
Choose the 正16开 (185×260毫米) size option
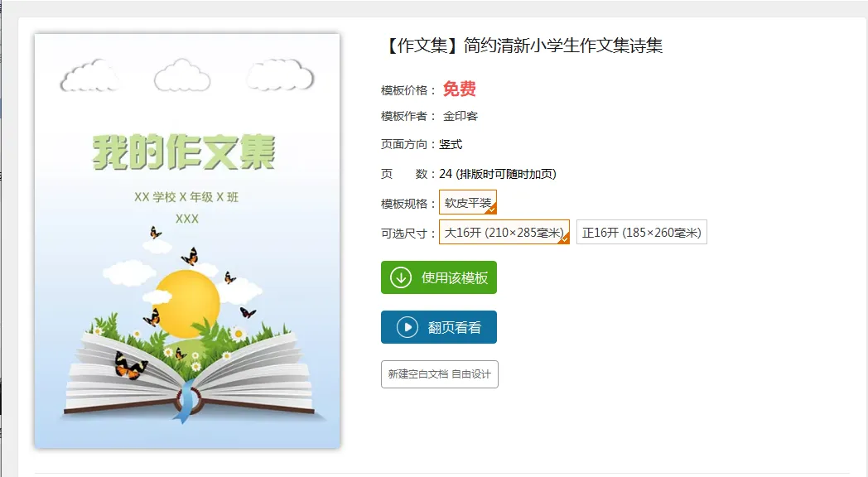pyautogui.click(x=642, y=232)
